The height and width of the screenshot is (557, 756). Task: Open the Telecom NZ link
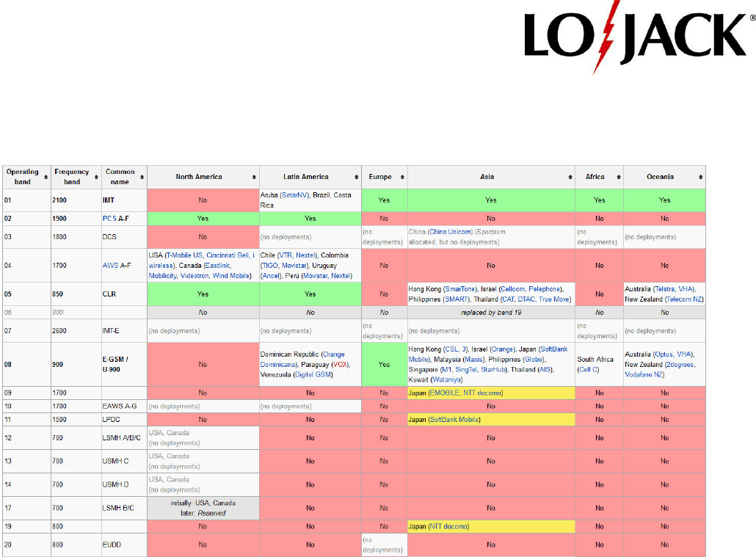tap(684, 299)
